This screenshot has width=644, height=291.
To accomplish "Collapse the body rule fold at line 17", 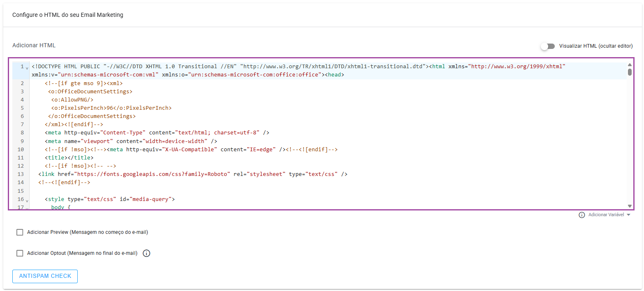I will (27, 208).
